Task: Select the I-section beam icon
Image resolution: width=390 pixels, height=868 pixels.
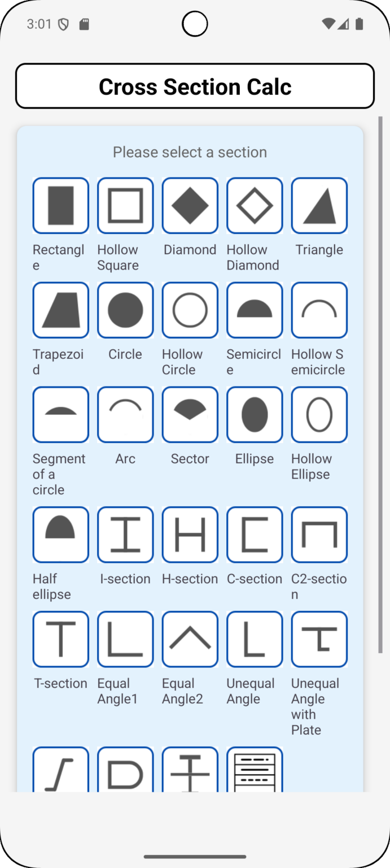Action: coord(125,534)
